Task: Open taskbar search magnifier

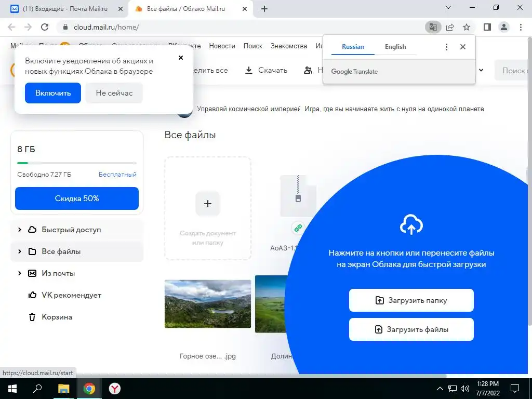Action: [37, 389]
